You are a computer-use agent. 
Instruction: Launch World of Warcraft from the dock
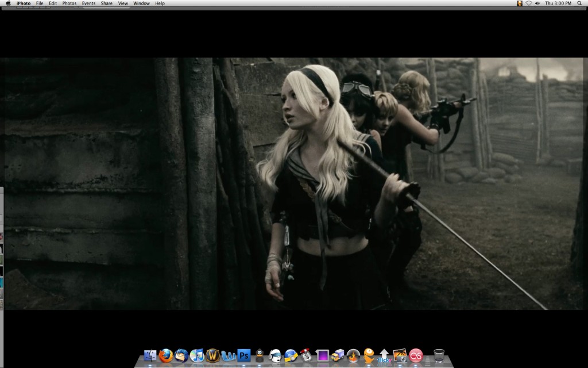coord(212,355)
